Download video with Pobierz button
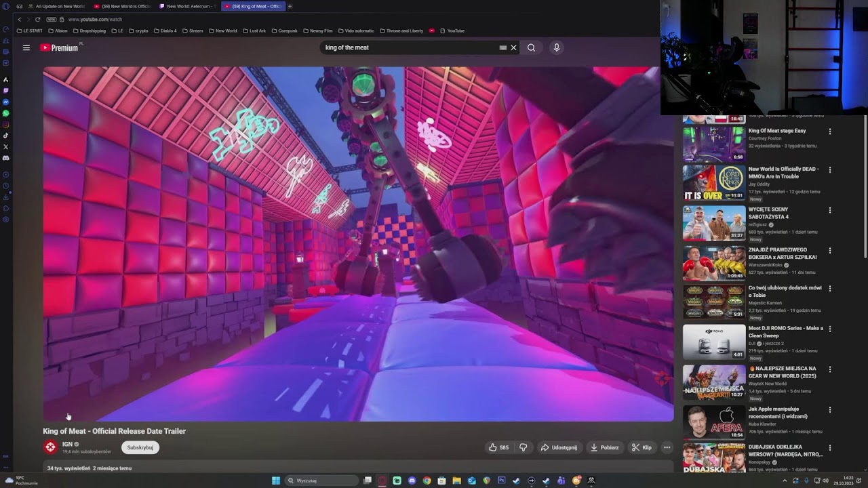 coord(604,447)
